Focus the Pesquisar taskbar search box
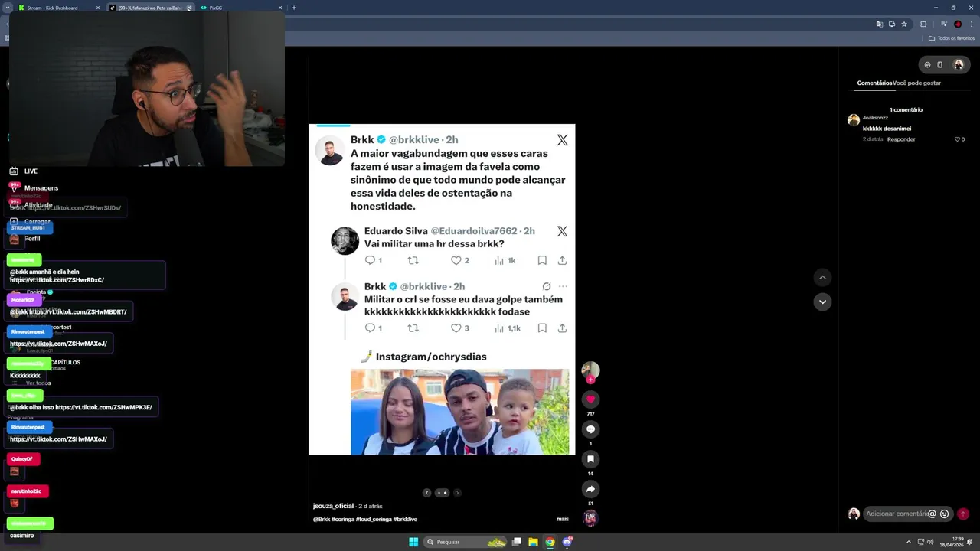This screenshot has height=551, width=980. 465,542
